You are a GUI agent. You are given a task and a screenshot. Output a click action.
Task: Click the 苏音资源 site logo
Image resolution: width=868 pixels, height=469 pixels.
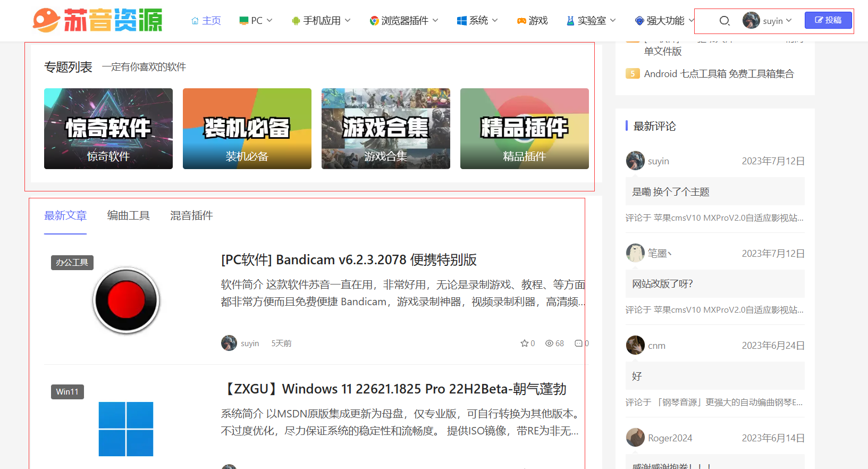click(97, 20)
